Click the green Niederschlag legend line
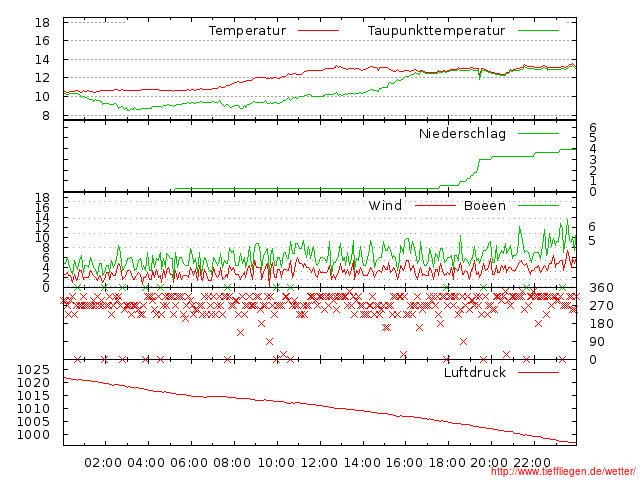Image resolution: width=640 pixels, height=480 pixels. [x=538, y=133]
